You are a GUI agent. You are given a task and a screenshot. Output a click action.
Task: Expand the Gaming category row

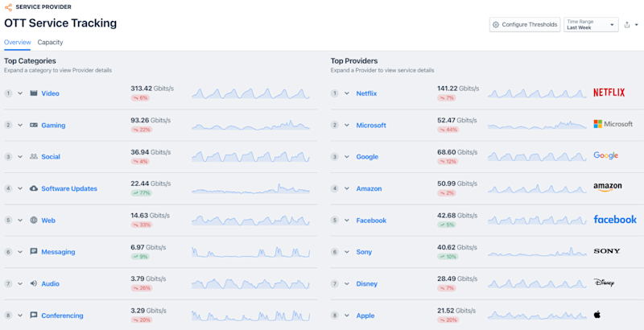pos(20,125)
